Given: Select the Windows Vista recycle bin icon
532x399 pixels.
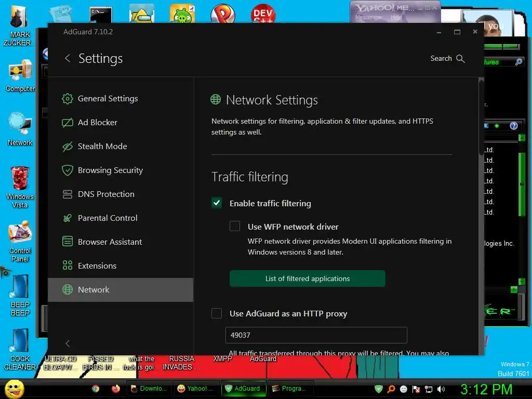Looking at the screenshot, I should point(20,188).
